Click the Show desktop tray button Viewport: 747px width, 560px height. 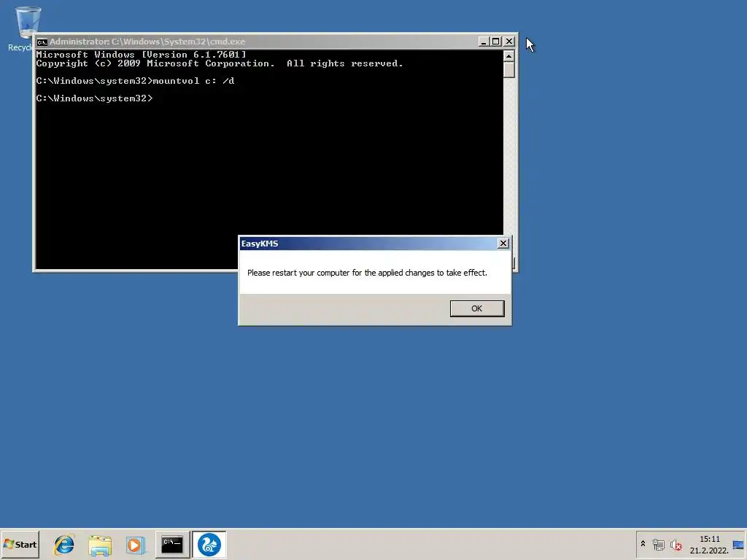738,544
